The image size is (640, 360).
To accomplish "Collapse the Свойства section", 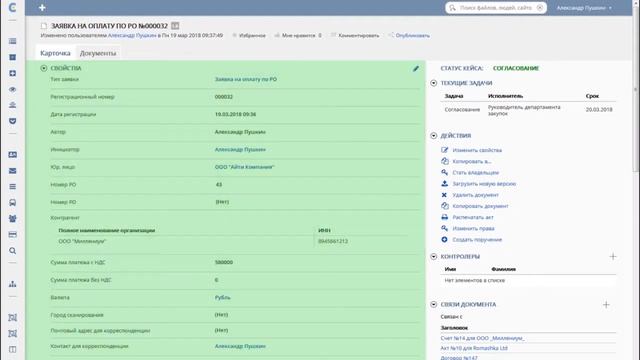I will pyautogui.click(x=44, y=68).
